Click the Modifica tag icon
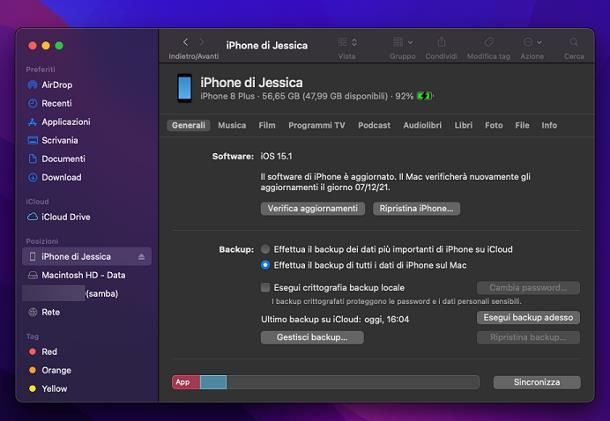The width and height of the screenshot is (610, 421). coord(489,42)
